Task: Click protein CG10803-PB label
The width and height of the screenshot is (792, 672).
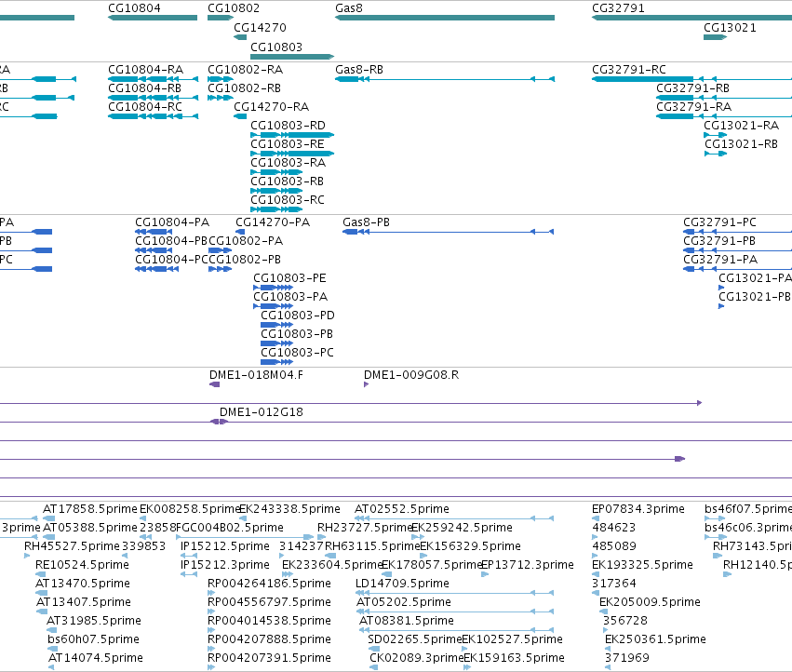Action: [297, 334]
